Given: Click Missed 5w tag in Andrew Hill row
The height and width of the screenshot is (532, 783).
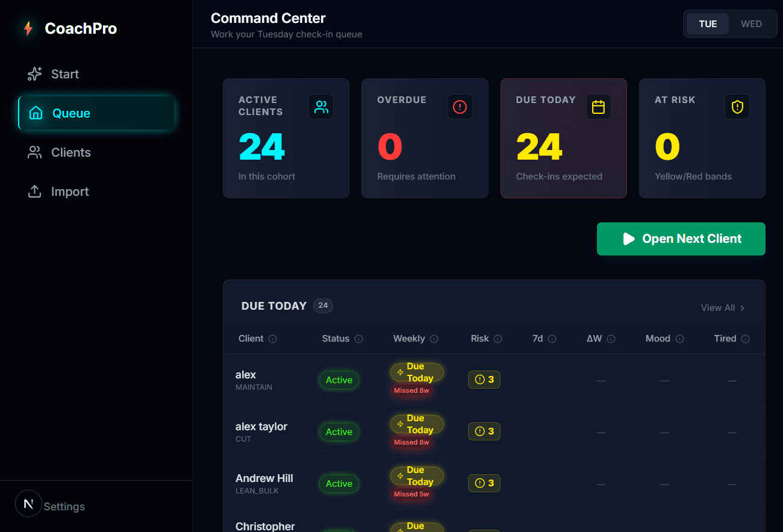Looking at the screenshot, I should click(411, 494).
